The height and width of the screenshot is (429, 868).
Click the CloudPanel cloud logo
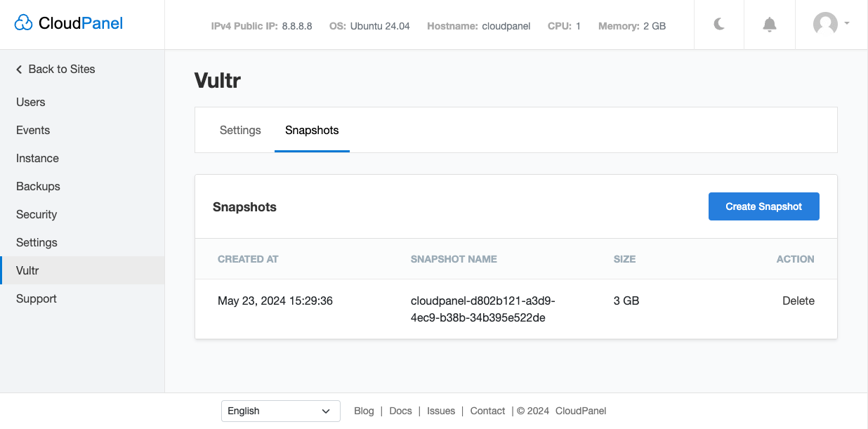(24, 24)
